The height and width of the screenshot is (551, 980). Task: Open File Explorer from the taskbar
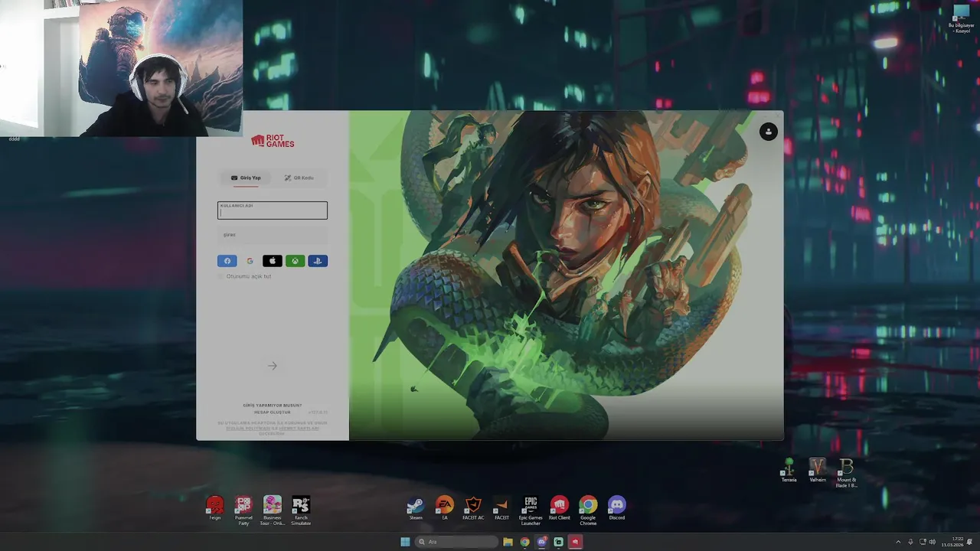(508, 542)
